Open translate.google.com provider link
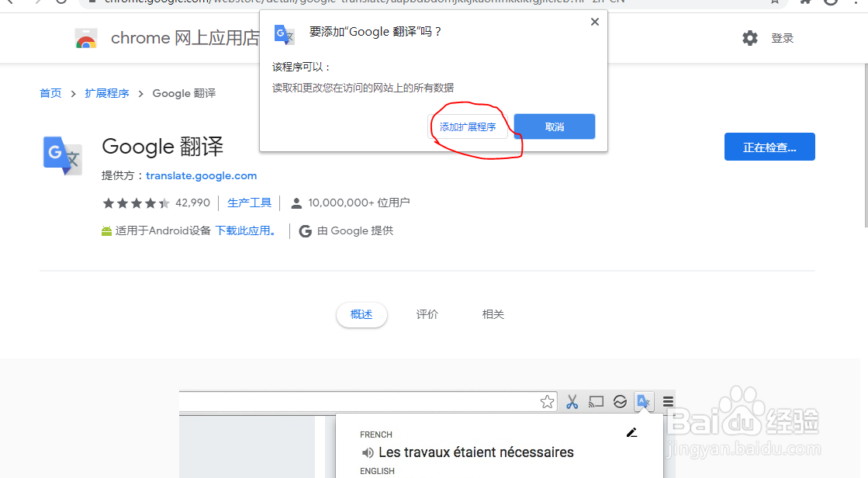 (x=202, y=175)
